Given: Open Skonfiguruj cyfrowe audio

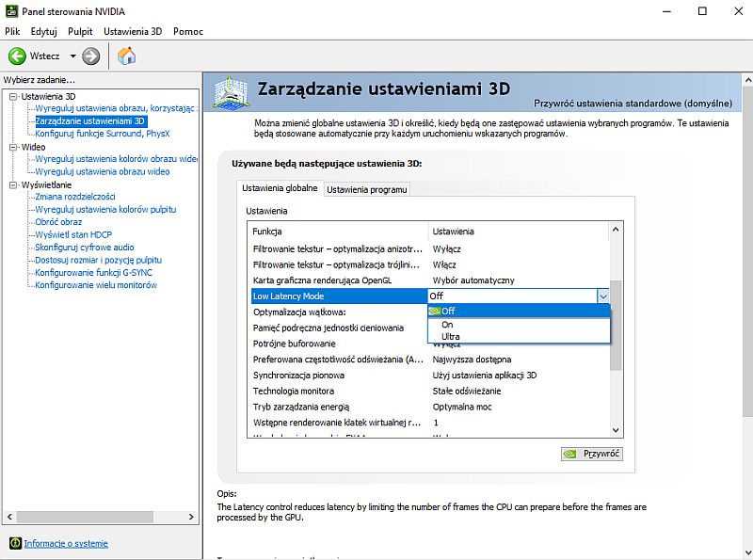Looking at the screenshot, I should (85, 248).
